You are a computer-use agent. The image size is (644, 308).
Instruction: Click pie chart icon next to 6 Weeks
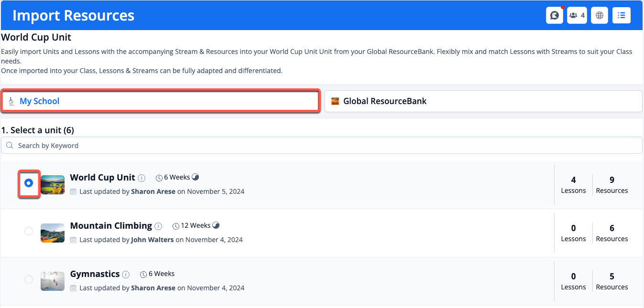coord(195,177)
